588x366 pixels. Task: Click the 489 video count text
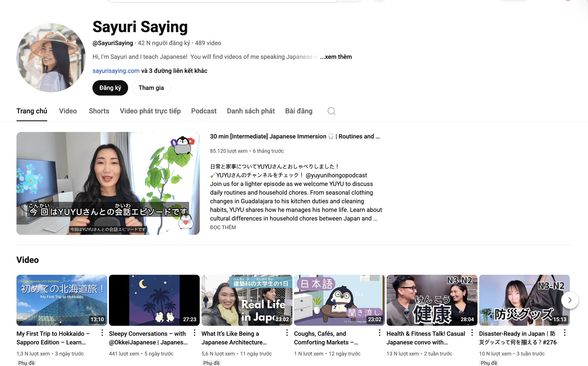(x=208, y=43)
